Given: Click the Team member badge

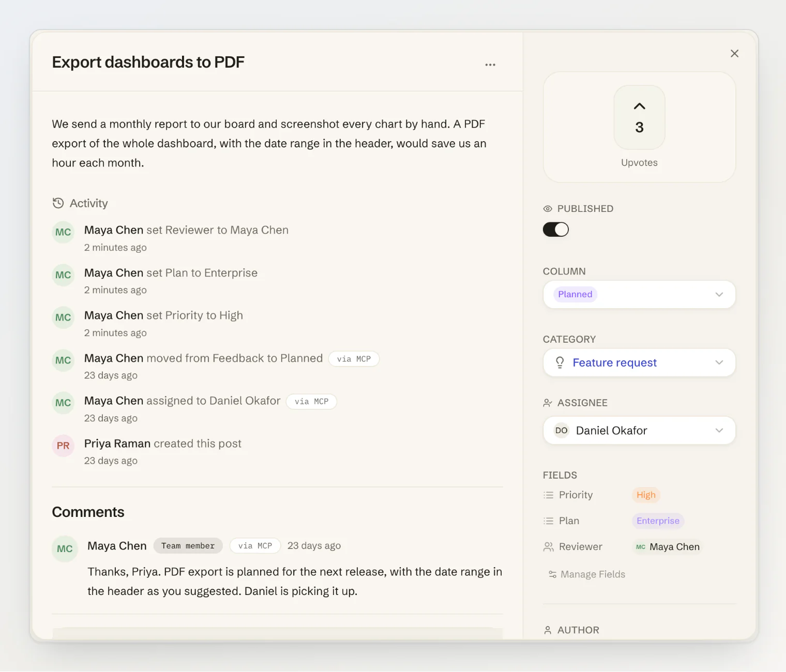Looking at the screenshot, I should point(188,546).
